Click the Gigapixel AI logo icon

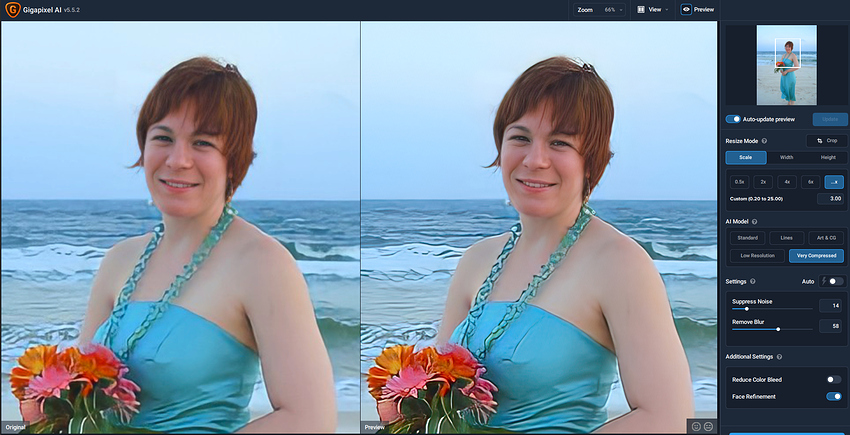coord(13,9)
